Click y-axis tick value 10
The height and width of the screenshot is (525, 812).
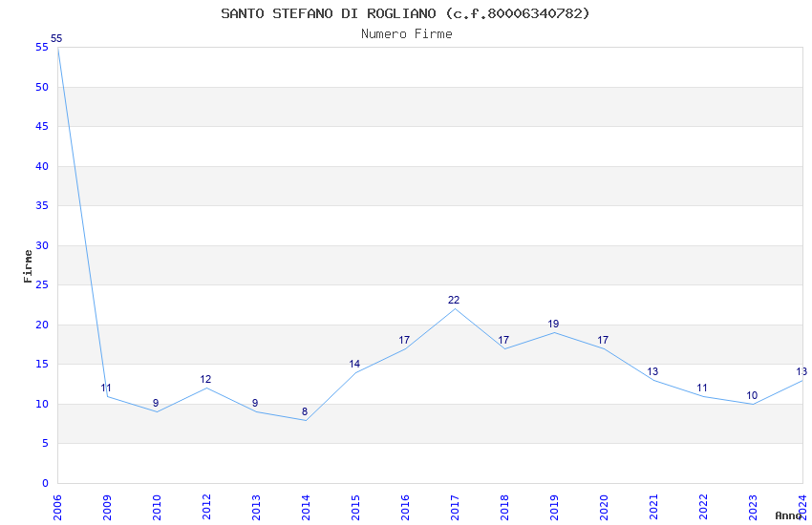42,404
